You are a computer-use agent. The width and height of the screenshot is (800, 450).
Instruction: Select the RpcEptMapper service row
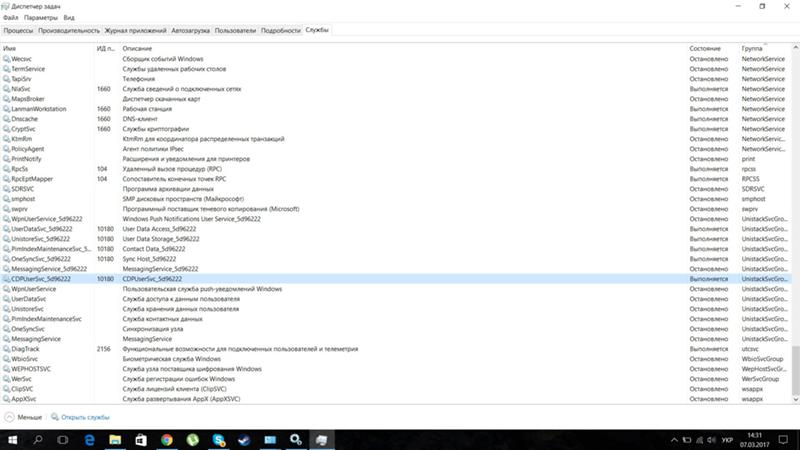[396, 179]
